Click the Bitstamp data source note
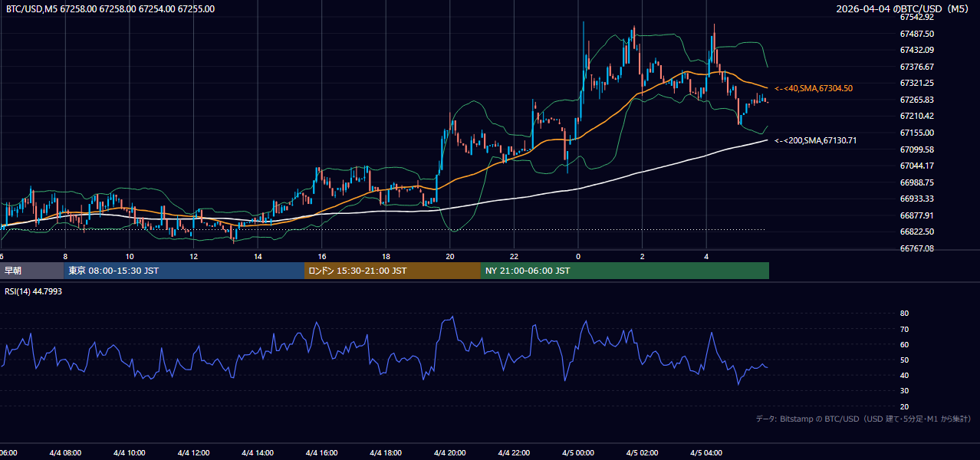The image size is (980, 460). tap(863, 419)
